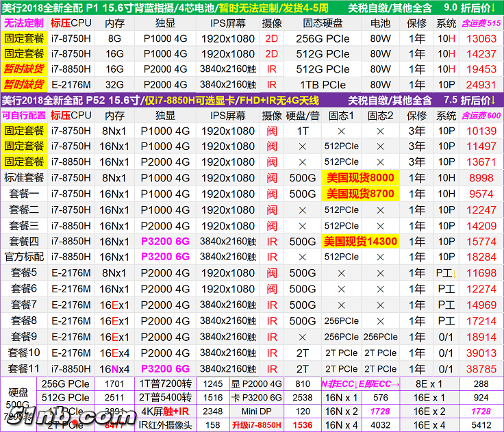Viewport: 504px width, 432px height.
Task: Select the 可自行配置 header cell
Action: (x=24, y=115)
